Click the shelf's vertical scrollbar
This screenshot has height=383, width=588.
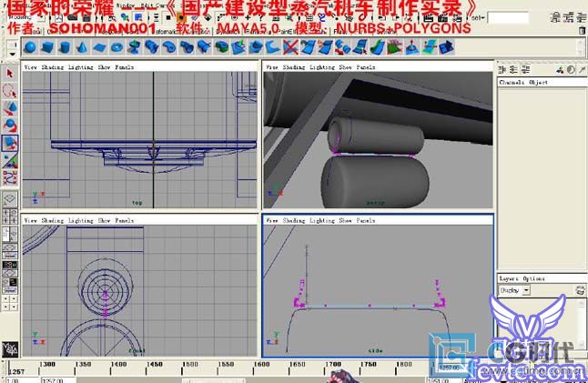[x=581, y=47]
